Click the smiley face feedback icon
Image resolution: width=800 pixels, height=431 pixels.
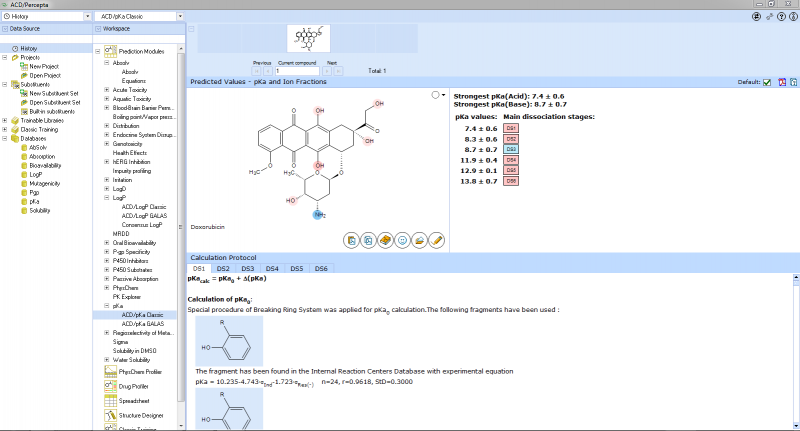pos(403,240)
